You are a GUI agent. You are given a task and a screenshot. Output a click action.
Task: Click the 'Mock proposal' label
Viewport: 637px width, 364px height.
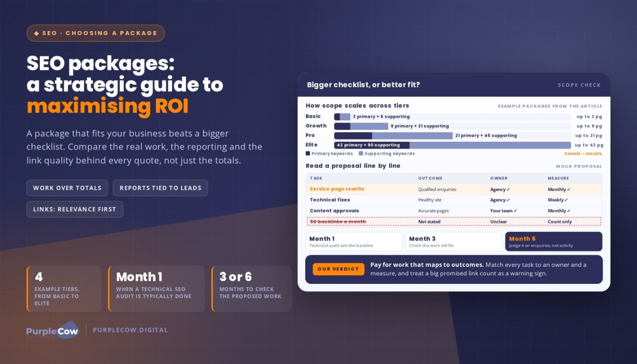tap(579, 167)
